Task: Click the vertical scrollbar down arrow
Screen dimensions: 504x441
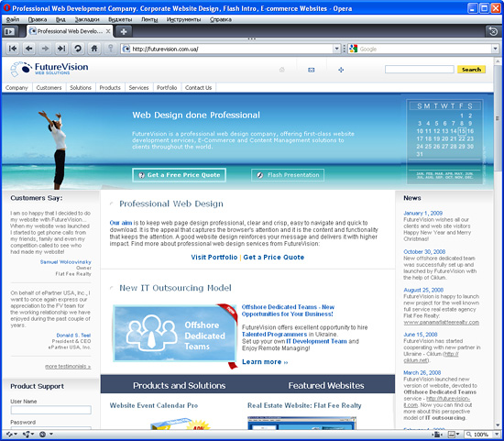Action: coord(498,425)
